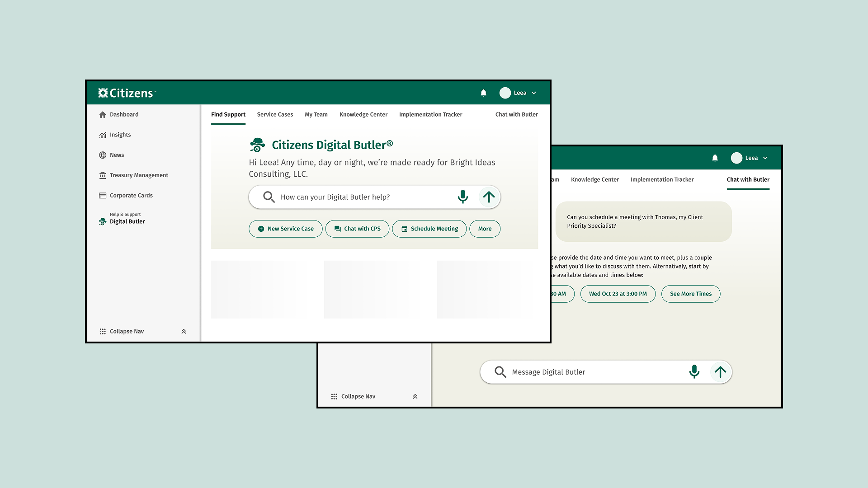Collapse the navigation in the front window
Screen dimensions: 868x488
127,332
